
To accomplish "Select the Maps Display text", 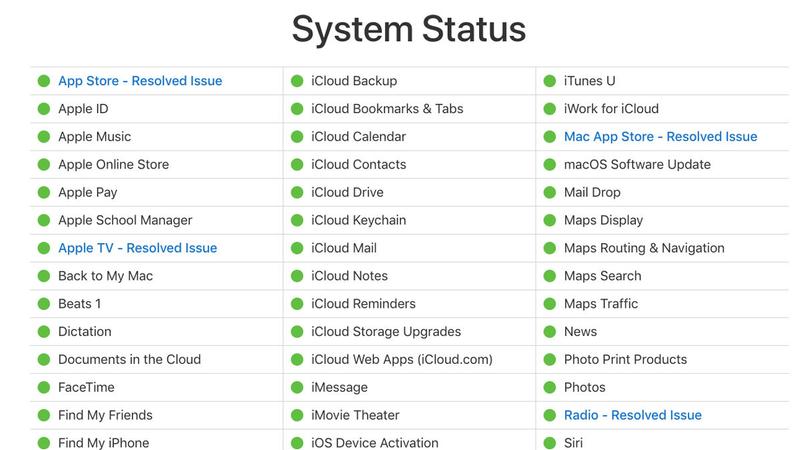I will point(603,220).
